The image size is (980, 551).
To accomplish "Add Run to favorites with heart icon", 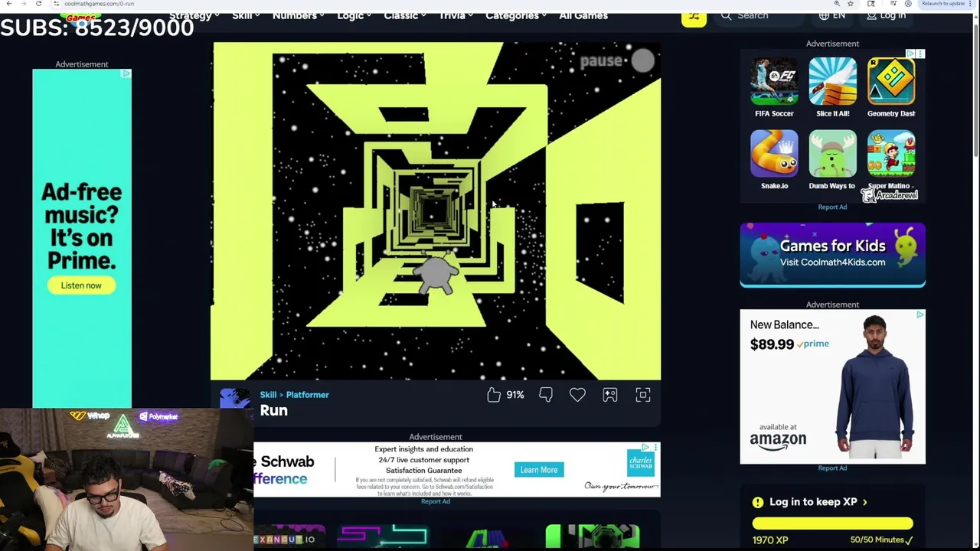I will [x=577, y=394].
